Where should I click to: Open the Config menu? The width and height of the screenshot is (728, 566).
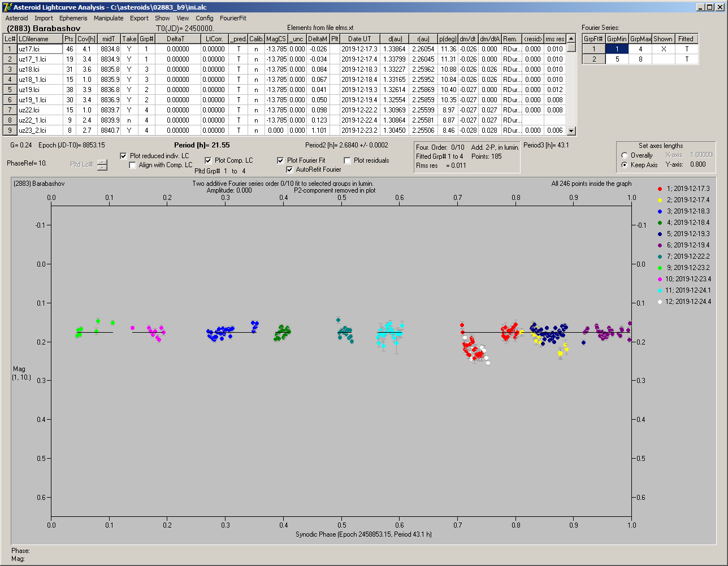tap(205, 18)
